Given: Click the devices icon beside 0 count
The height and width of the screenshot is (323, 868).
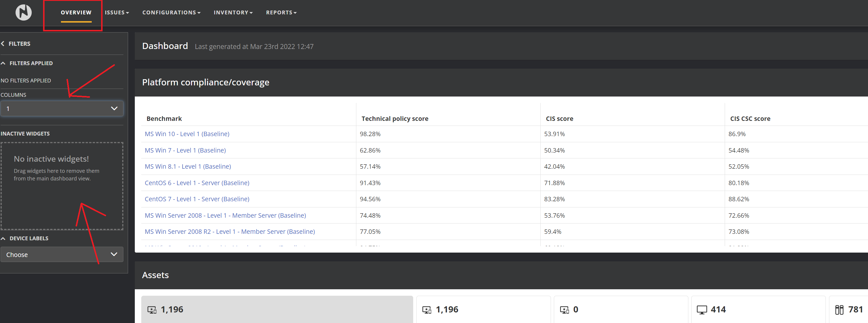Looking at the screenshot, I should [564, 310].
